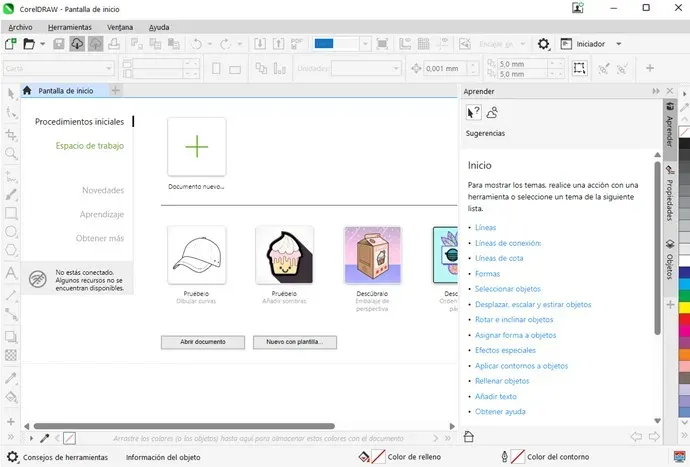Pick the yellow swatch in color palette

(684, 307)
